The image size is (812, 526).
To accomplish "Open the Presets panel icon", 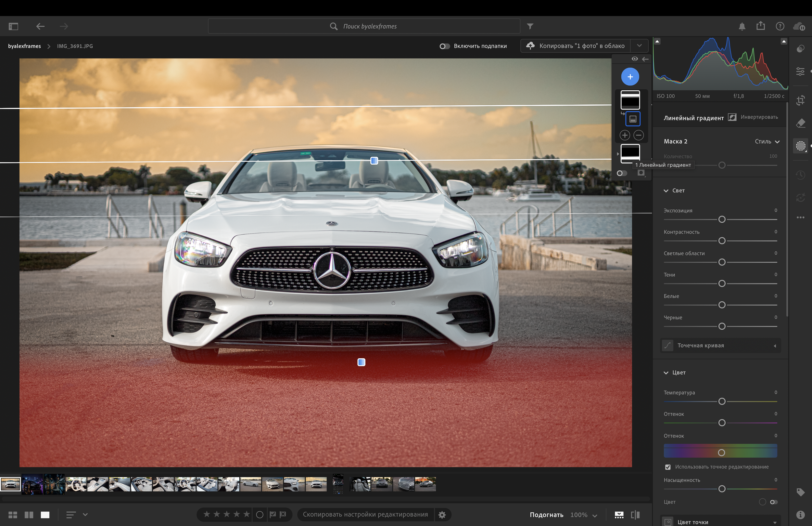I will point(800,49).
